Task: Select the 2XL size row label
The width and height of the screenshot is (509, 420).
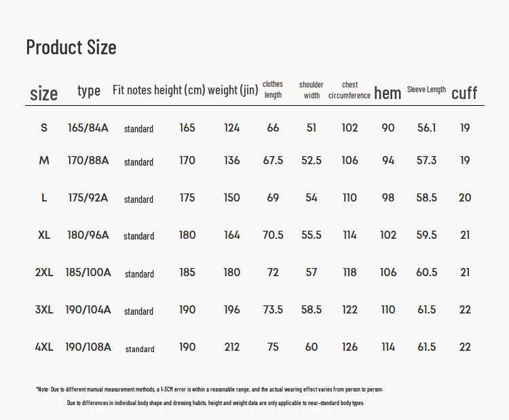Action: 44,272
